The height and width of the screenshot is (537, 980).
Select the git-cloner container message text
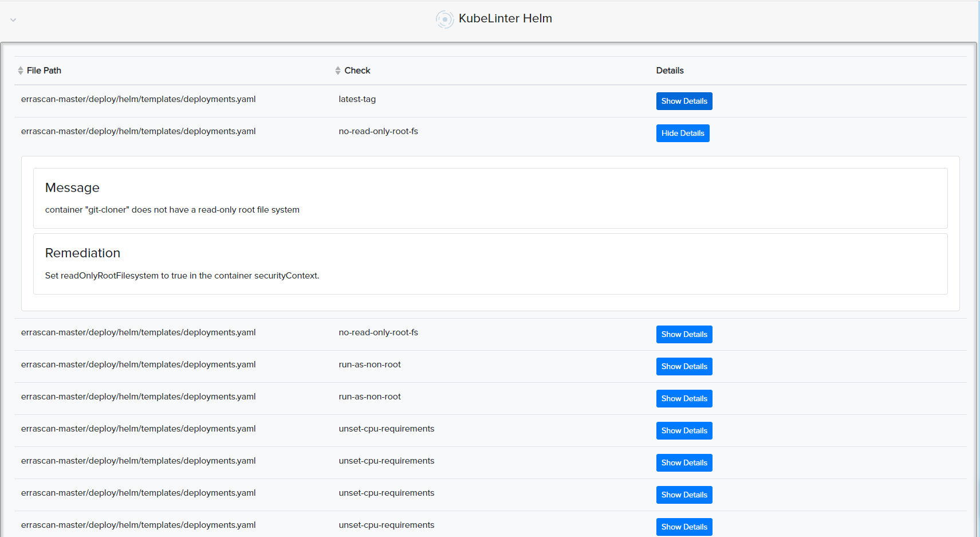172,210
